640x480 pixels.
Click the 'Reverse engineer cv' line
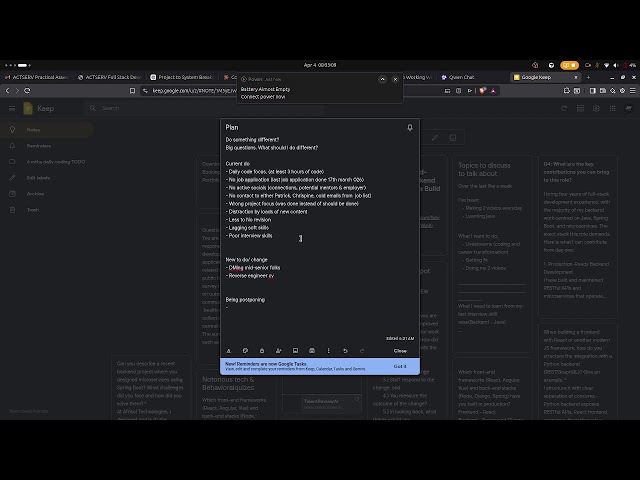click(250, 276)
